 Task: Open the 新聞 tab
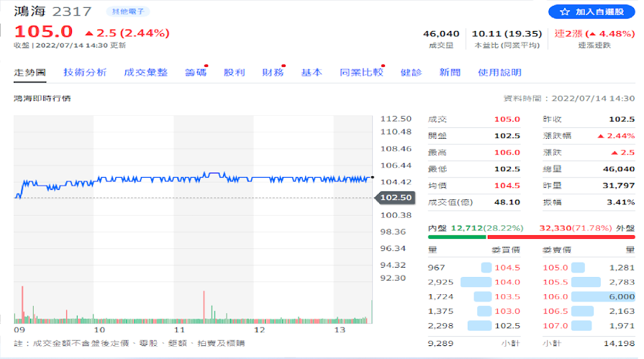pyautogui.click(x=450, y=73)
